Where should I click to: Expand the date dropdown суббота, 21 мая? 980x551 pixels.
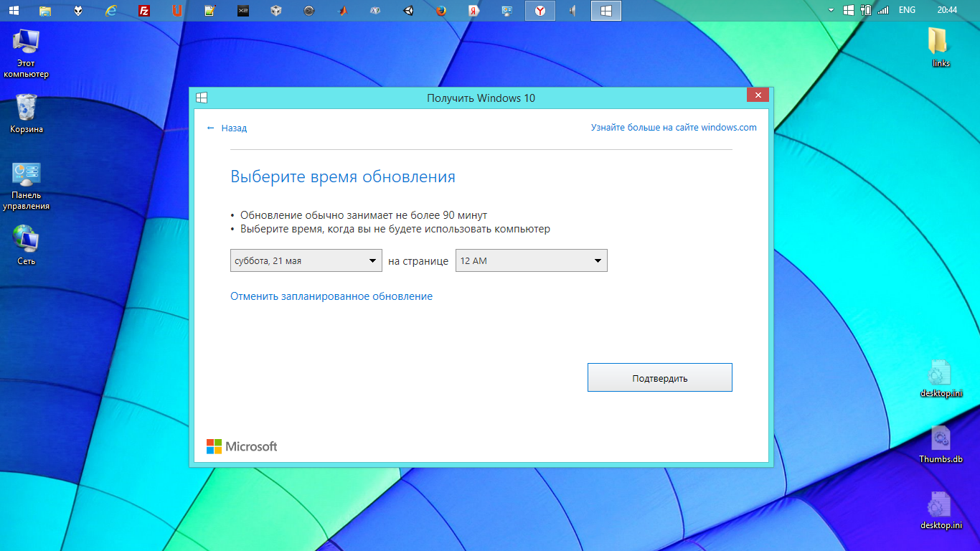[306, 260]
